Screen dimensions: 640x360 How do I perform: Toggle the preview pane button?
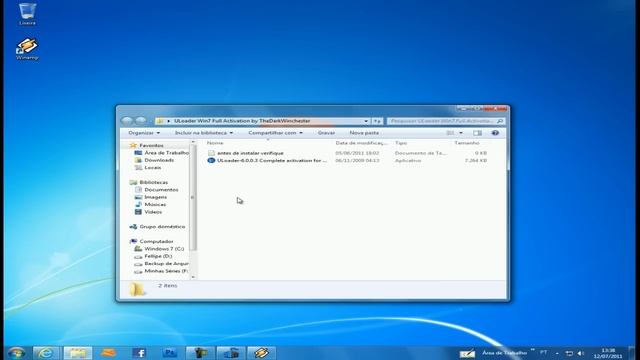pos(477,133)
